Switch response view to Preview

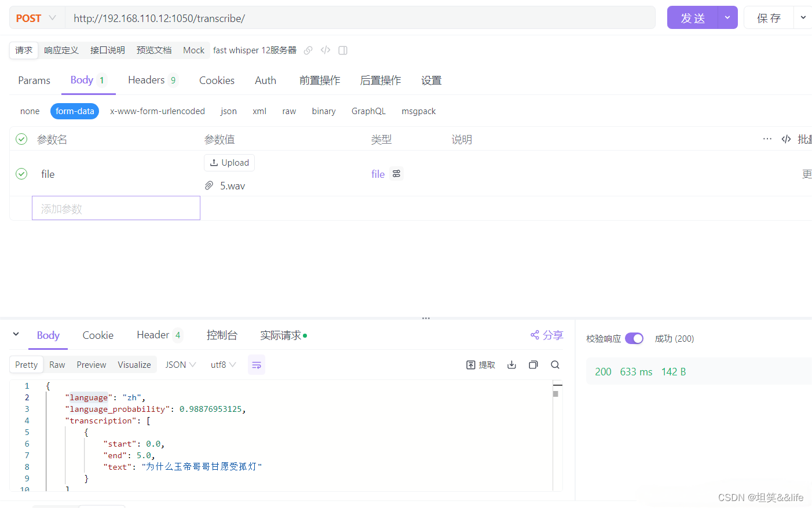(x=92, y=365)
